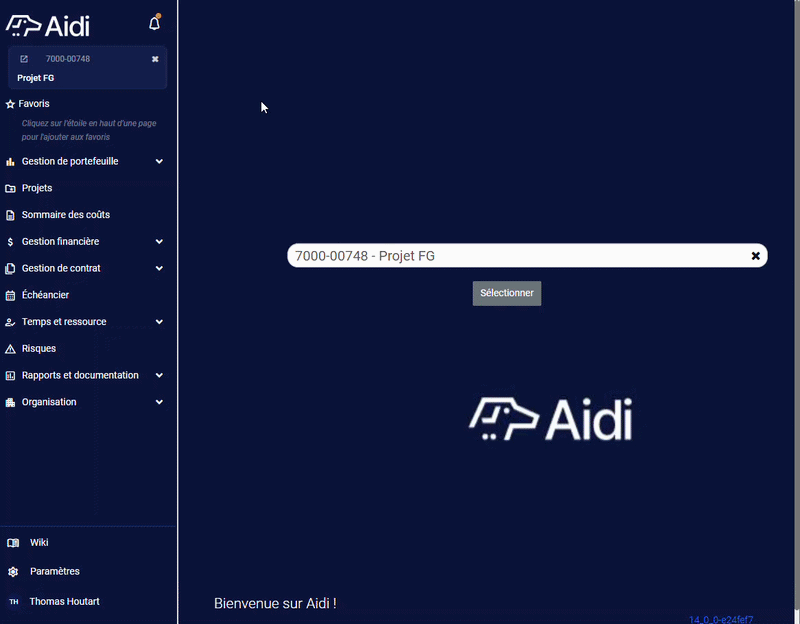Expand Gestion de contrat chevron
800x624 pixels.
[159, 268]
